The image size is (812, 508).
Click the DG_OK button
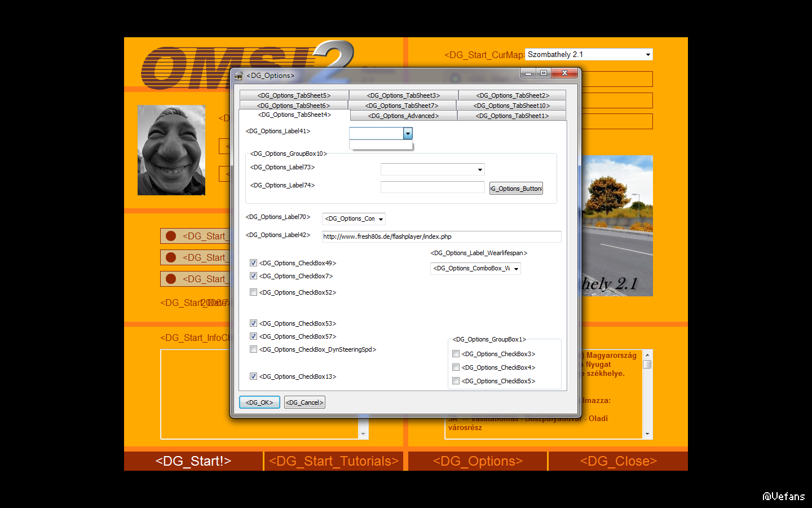point(259,402)
